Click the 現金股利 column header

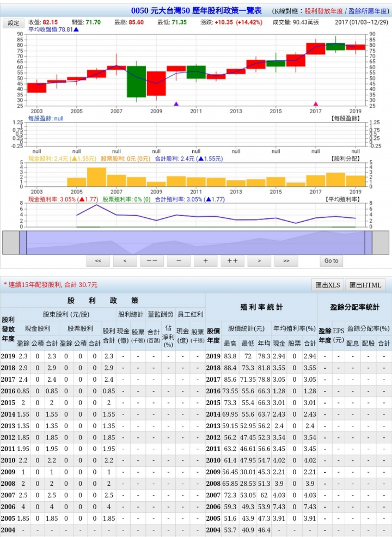[x=38, y=328]
